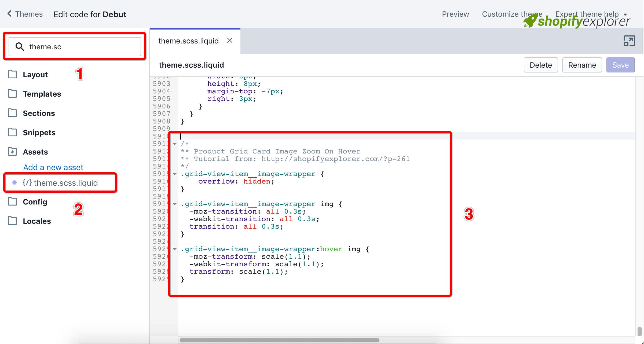Click the Layout folder icon
Screen dimensions: 644x344
[x=13, y=75]
